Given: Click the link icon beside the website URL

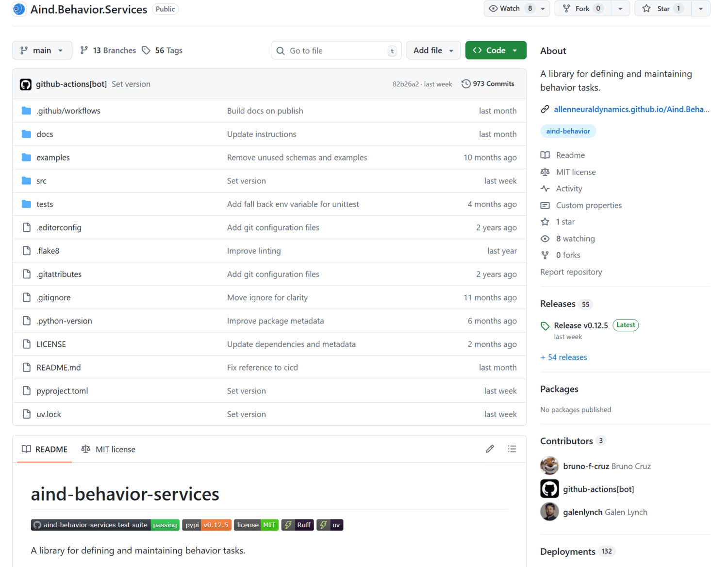Looking at the screenshot, I should point(545,109).
